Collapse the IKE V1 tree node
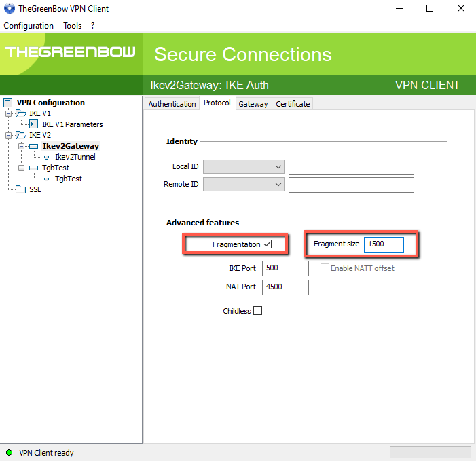The height and width of the screenshot is (461, 476). (x=9, y=113)
